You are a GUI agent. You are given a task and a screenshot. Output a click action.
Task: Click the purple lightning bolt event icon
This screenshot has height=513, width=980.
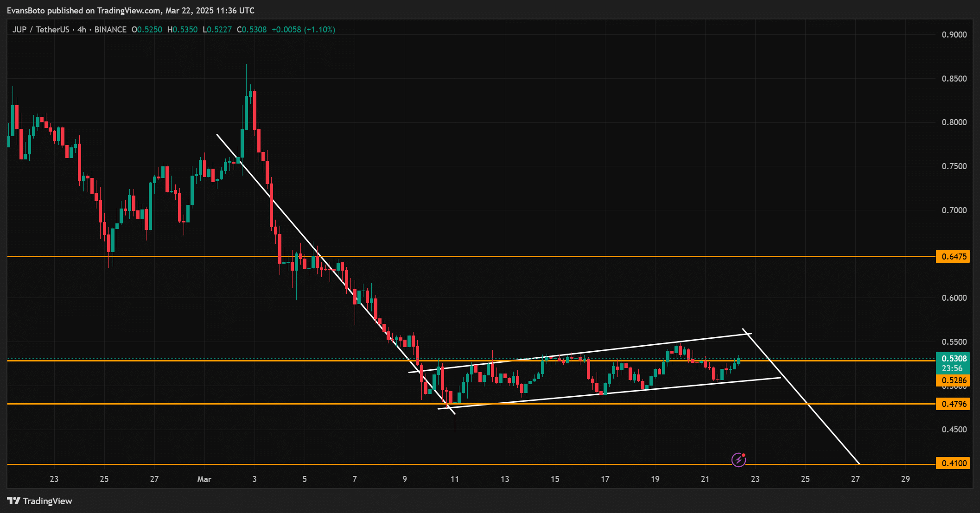click(738, 460)
